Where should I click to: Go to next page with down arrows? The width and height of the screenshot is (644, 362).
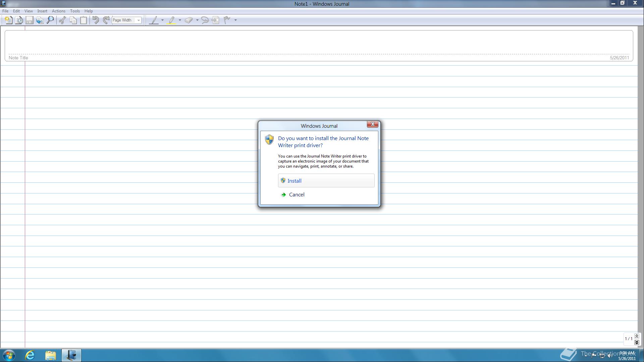(637, 342)
